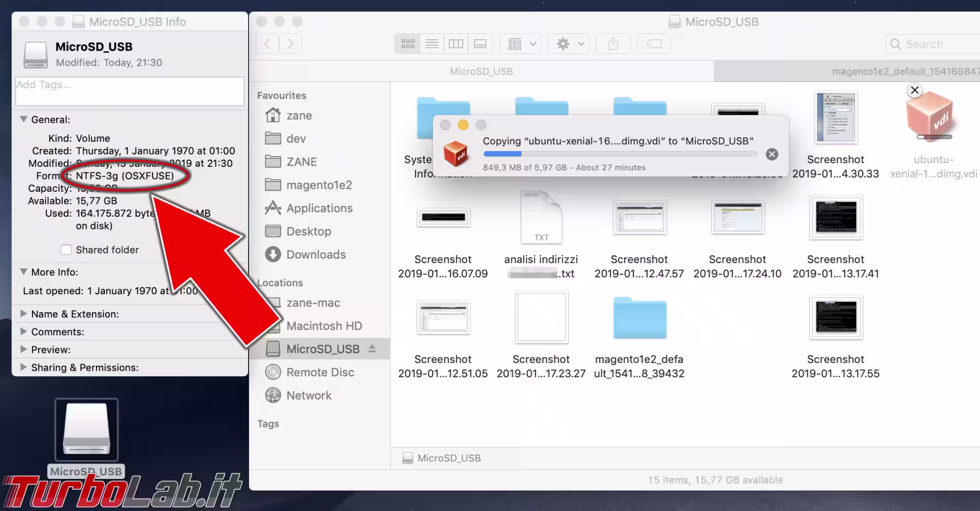This screenshot has width=980, height=511.
Task: Collapse the General section in Info window
Action: pos(23,119)
